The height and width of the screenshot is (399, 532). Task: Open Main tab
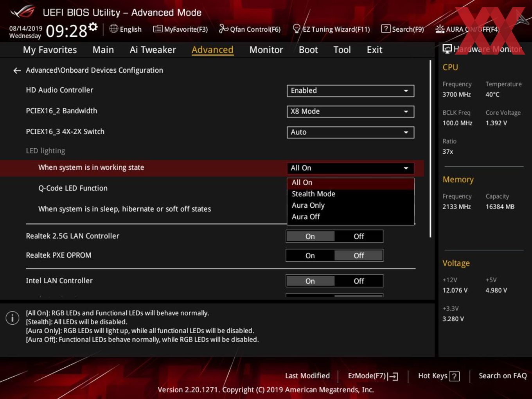(x=103, y=50)
